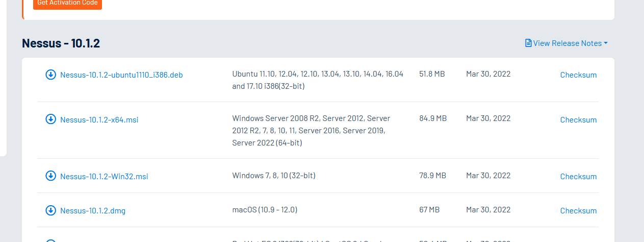Download Nessus-10.1.2-x64.msi file link
This screenshot has height=242, width=644.
99,120
